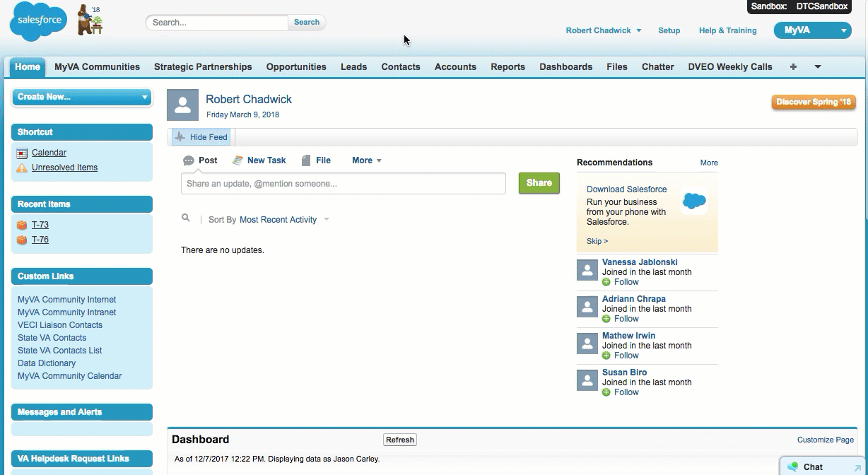
Task: Expand the Create New dropdown
Action: (82, 97)
